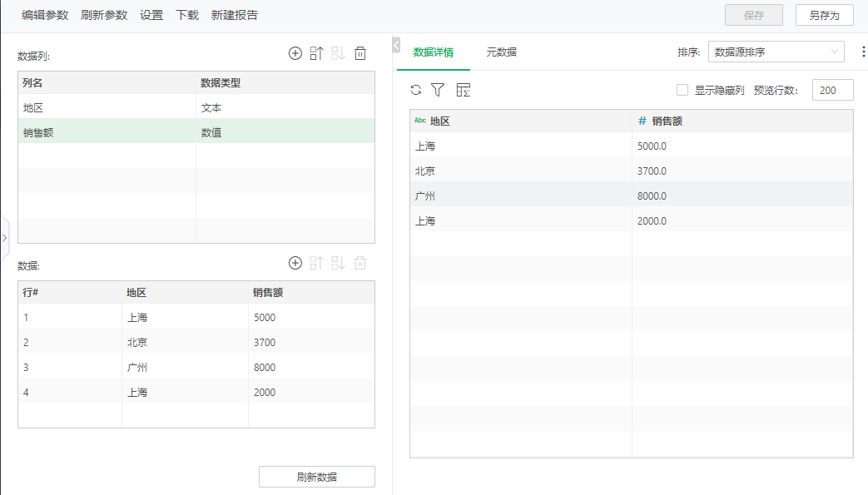
Task: Select the 数据详情 tab
Action: [434, 52]
